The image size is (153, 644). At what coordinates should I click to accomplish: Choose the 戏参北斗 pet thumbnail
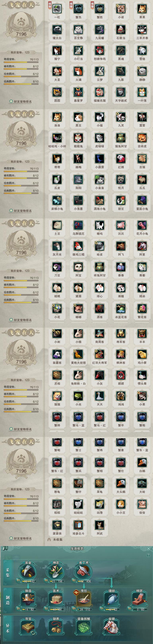[x=78, y=525]
